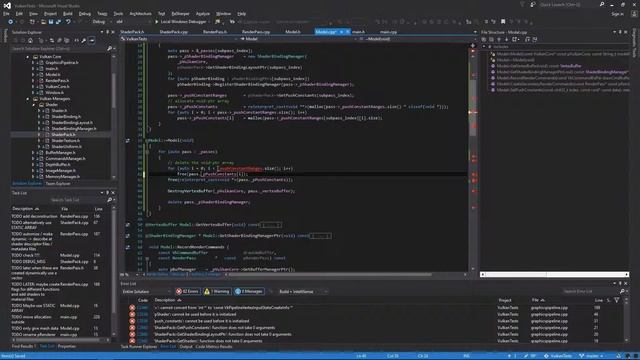
Task: Click the wrench Properties icon in Solution Explorer
Action: point(84,40)
